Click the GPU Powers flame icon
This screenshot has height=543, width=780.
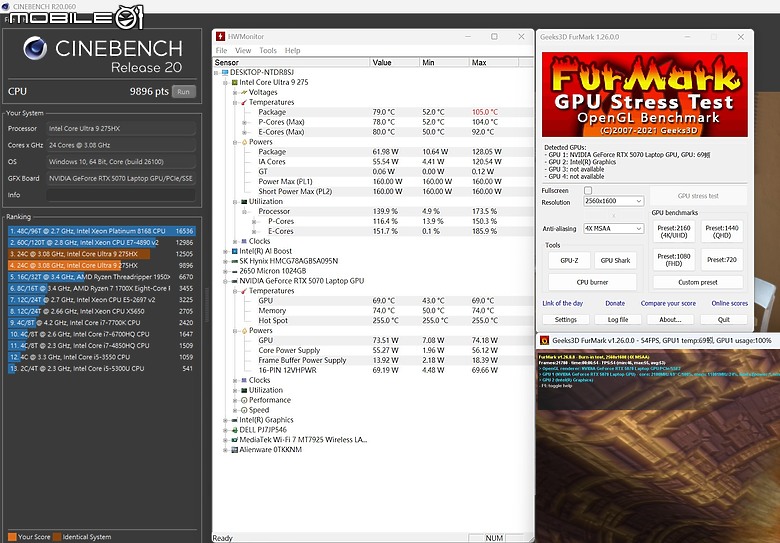[244, 331]
